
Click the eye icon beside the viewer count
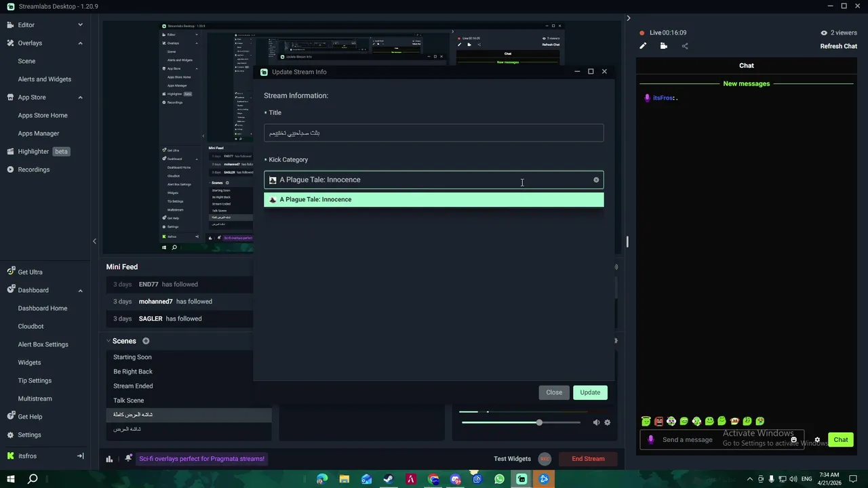[x=824, y=33]
